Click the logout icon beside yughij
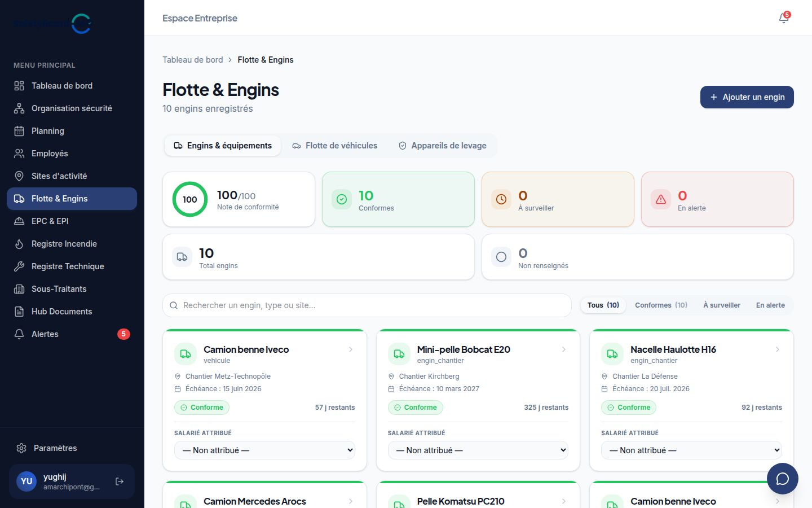 pos(120,481)
